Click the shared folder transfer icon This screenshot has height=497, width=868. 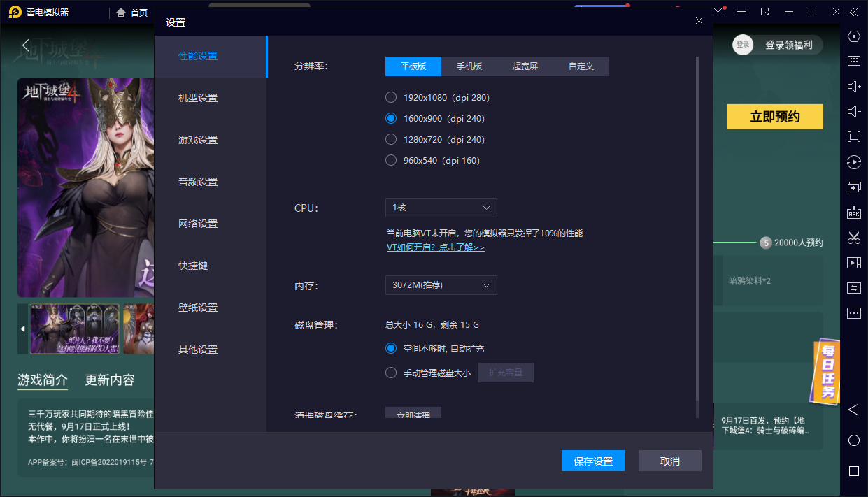(x=853, y=288)
